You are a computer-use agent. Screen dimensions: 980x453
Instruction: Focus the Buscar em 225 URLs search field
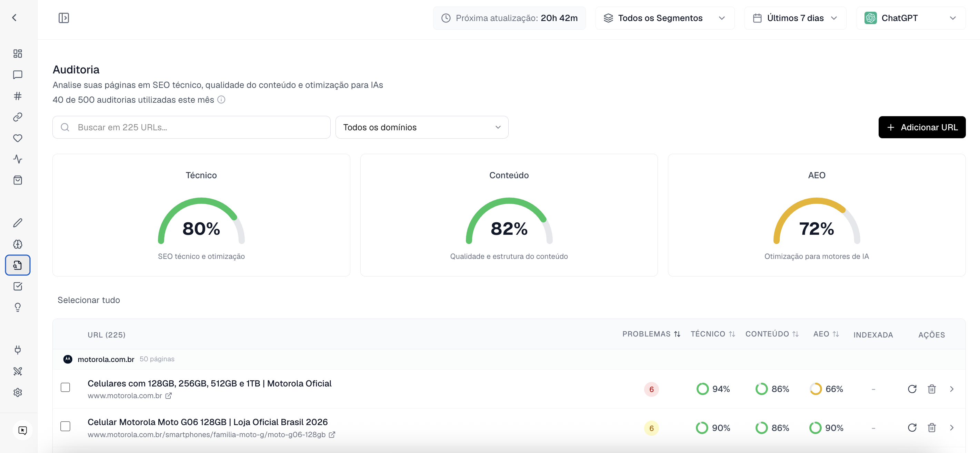[191, 128]
